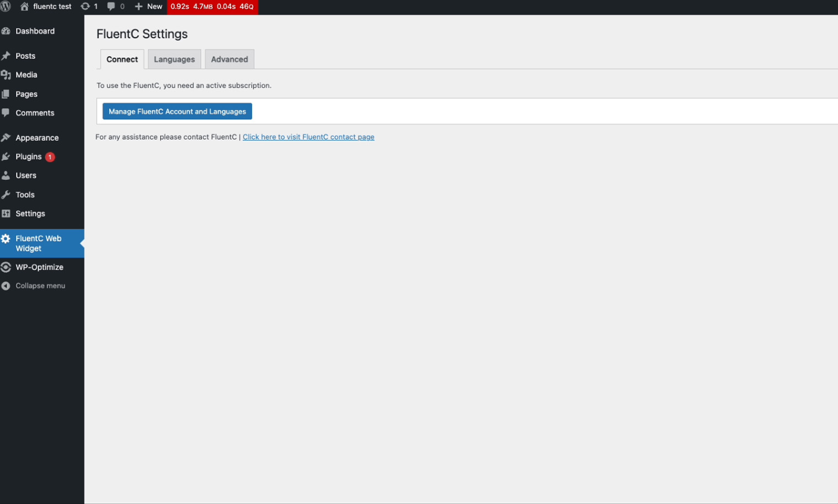The width and height of the screenshot is (838, 504).
Task: Select FluentC Web Widget menu item
Action: 42,243
